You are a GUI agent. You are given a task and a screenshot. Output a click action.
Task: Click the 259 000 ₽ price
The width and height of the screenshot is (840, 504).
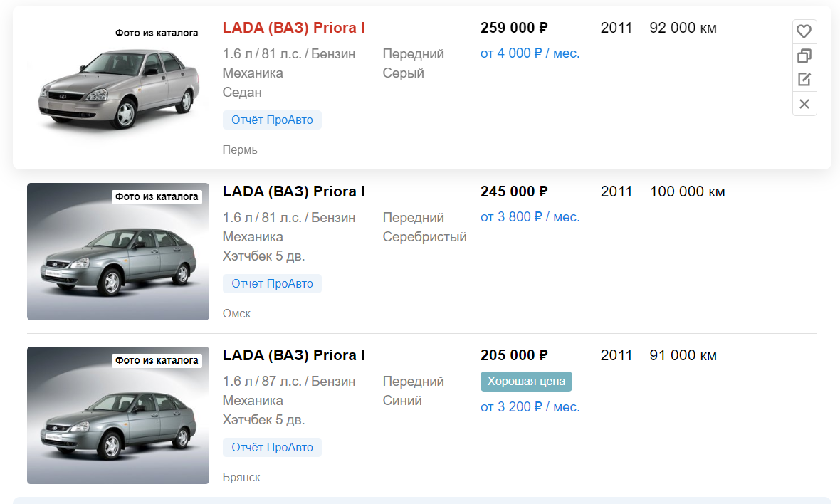513,28
